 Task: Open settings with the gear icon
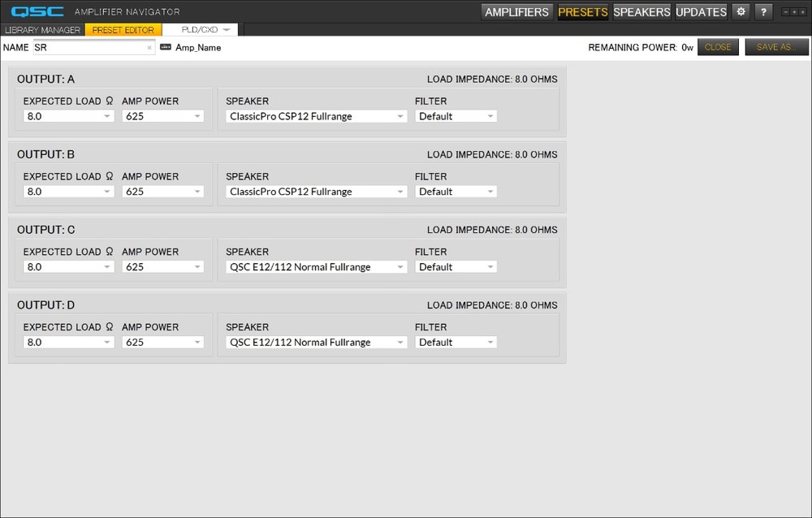pyautogui.click(x=741, y=11)
